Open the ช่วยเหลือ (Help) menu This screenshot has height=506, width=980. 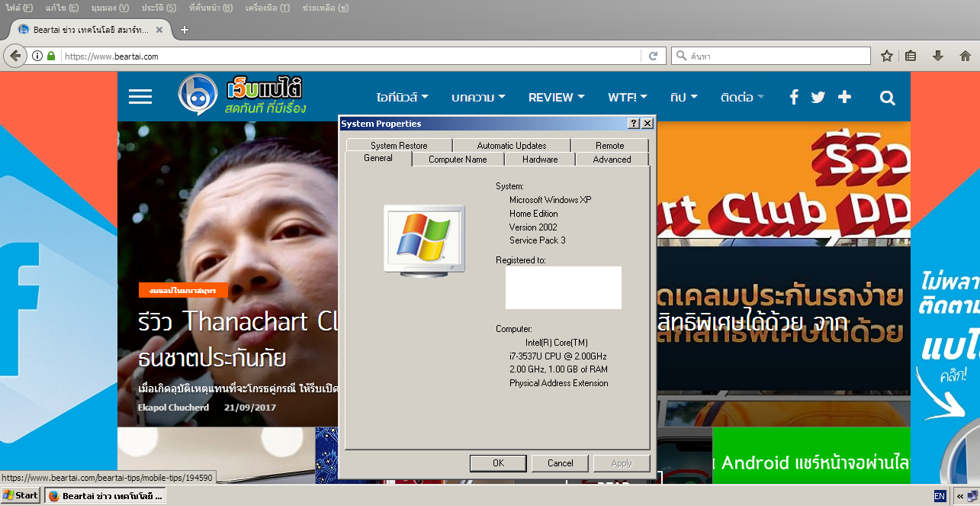point(326,8)
